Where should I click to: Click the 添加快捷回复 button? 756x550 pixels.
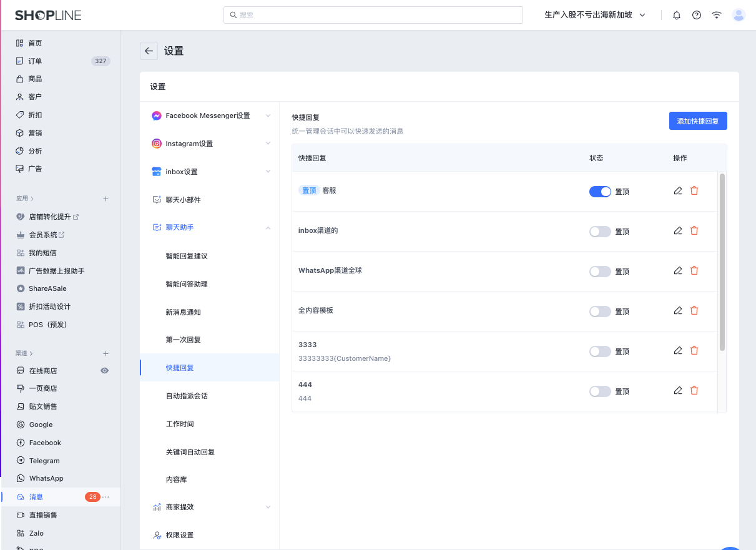698,121
